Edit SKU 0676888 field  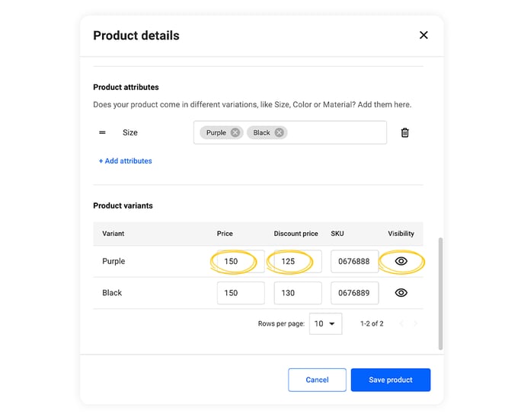point(355,261)
